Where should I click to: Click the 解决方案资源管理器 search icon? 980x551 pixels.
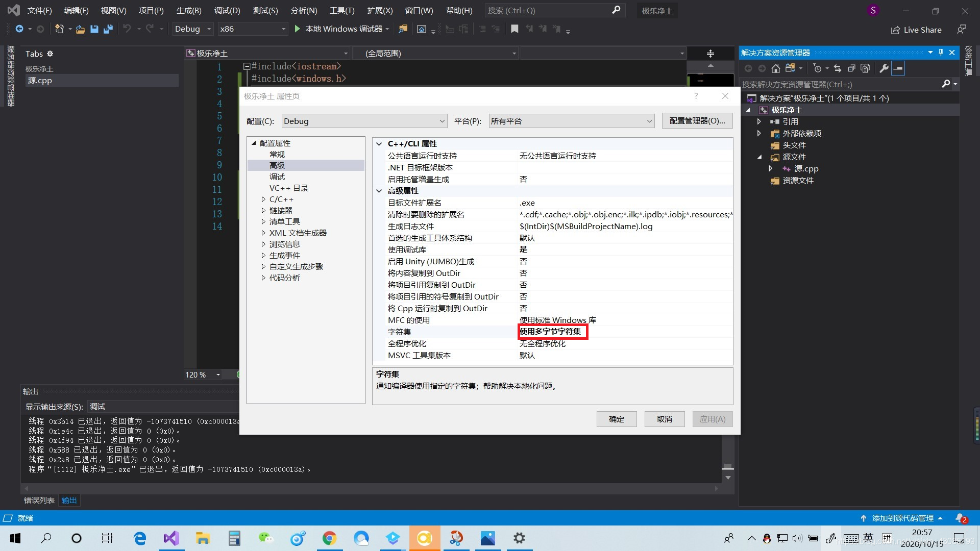944,84
